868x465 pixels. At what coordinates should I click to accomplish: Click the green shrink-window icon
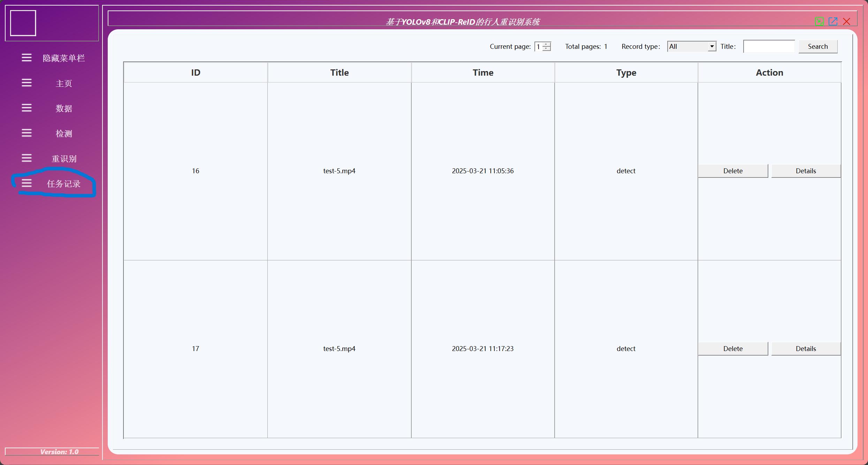click(820, 21)
